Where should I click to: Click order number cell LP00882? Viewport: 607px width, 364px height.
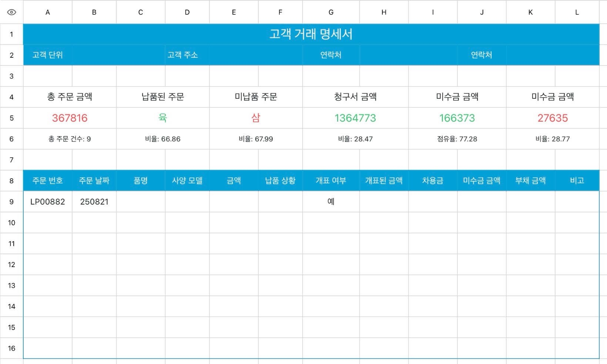tap(48, 202)
